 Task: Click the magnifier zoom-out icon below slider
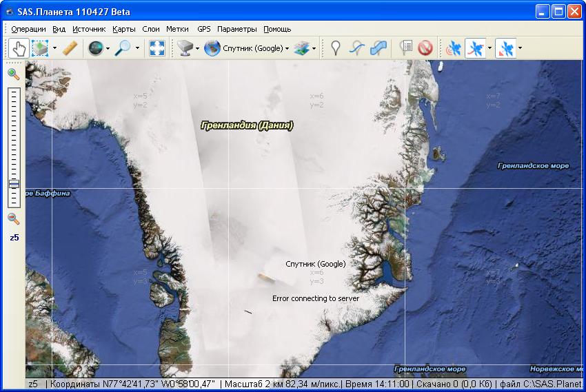13,218
